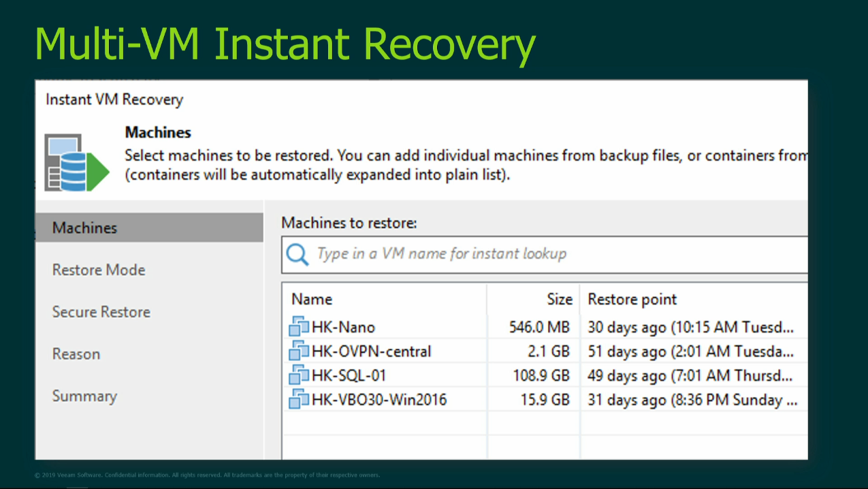The height and width of the screenshot is (489, 868).
Task: Click the bold Machines heading
Action: pos(158,133)
